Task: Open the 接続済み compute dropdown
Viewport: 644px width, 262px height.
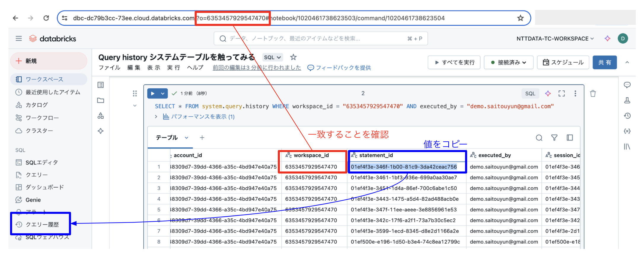Action: click(508, 62)
